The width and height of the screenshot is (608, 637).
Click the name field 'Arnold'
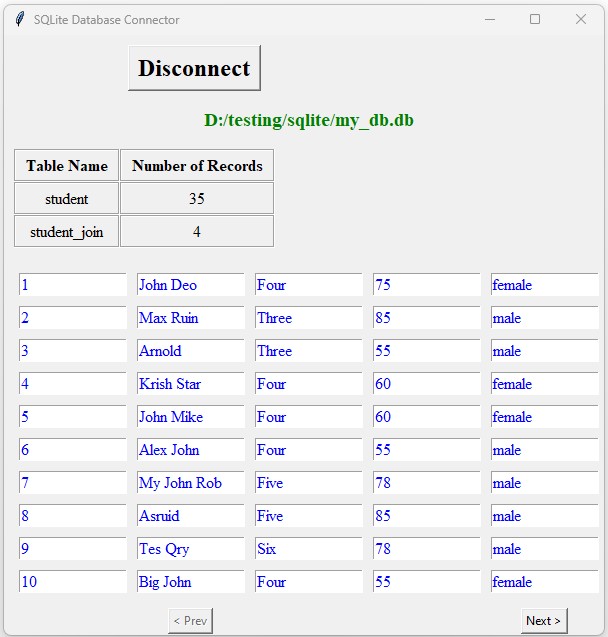click(x=191, y=351)
